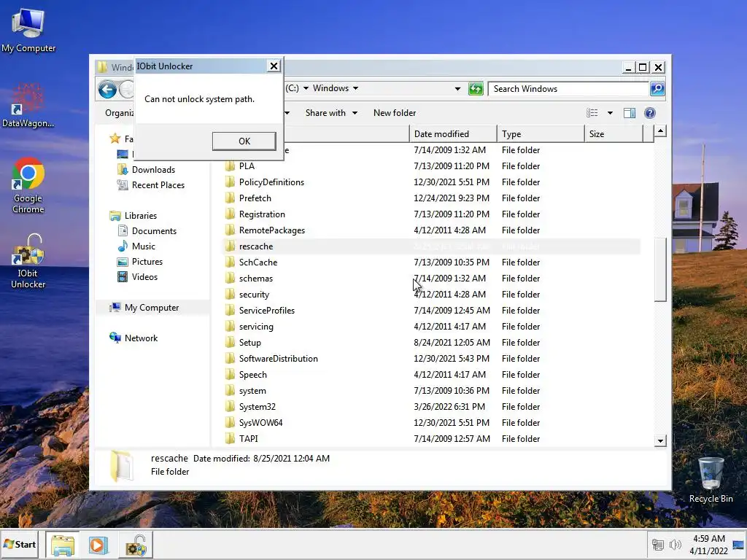Open Windows Explorer from taskbar
This screenshot has height=560, width=747.
tap(63, 545)
